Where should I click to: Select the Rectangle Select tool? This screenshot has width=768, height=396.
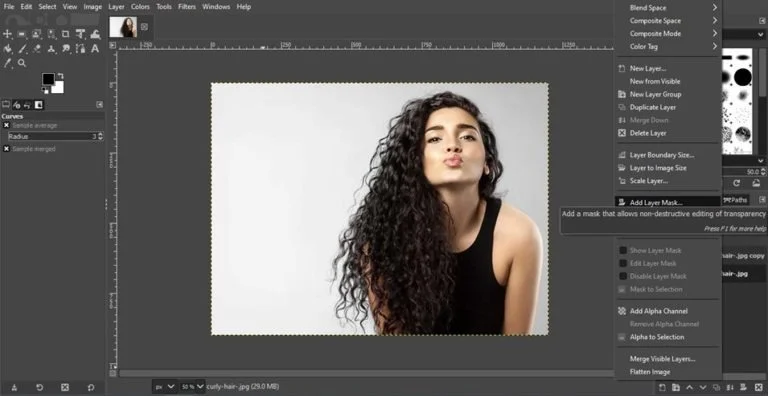(x=22, y=34)
